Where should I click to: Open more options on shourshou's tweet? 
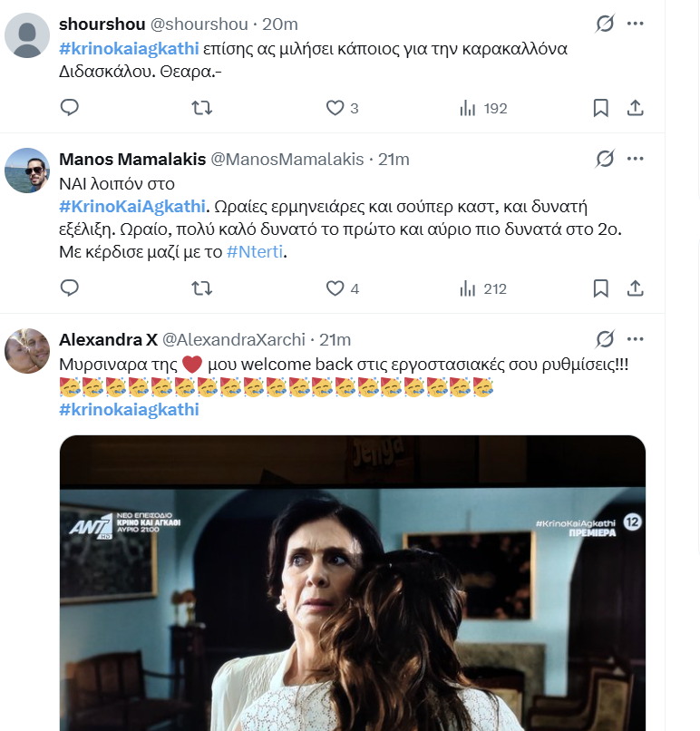(x=636, y=24)
